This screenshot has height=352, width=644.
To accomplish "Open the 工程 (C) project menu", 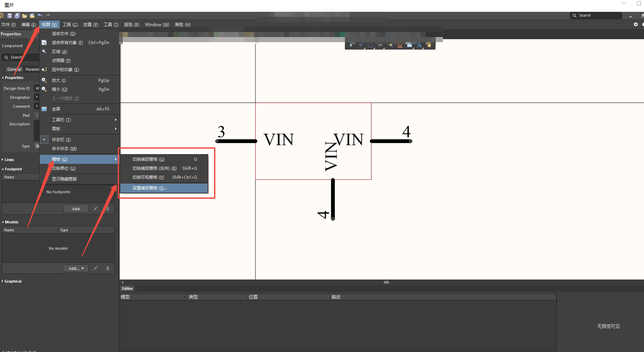I will [70, 24].
